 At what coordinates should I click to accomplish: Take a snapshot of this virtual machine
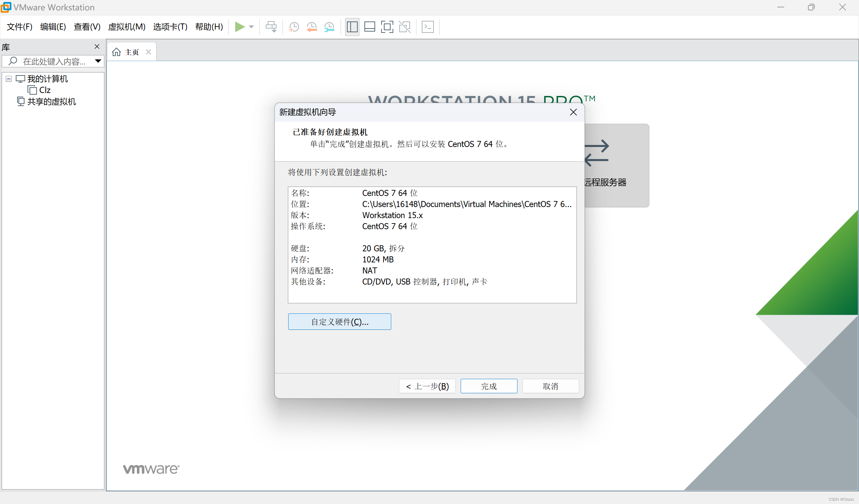point(294,27)
